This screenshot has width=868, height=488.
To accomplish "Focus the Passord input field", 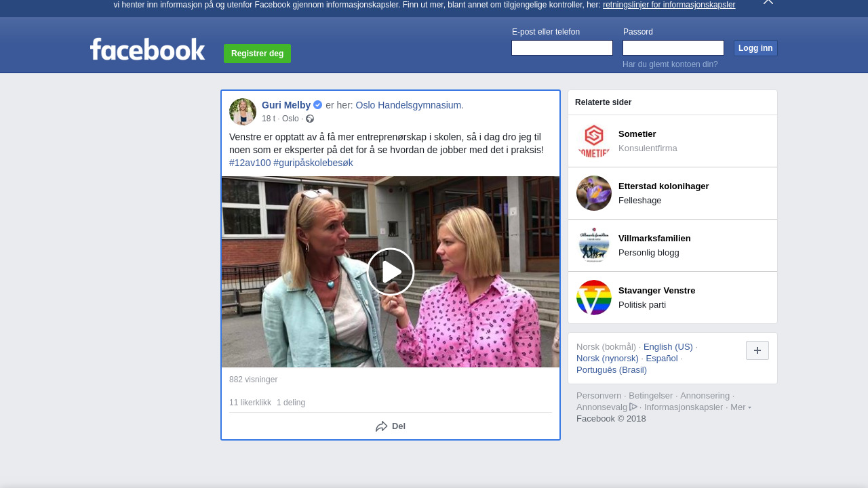I will point(673,47).
